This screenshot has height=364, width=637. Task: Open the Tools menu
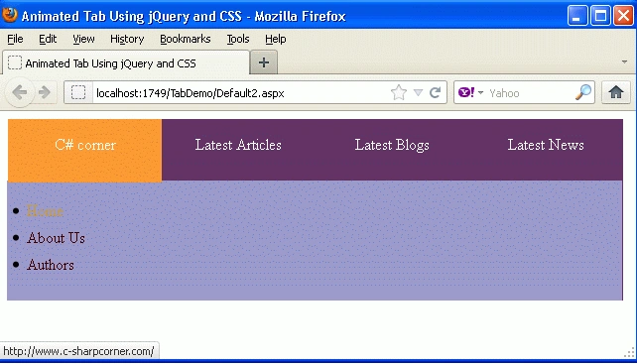pyautogui.click(x=238, y=39)
